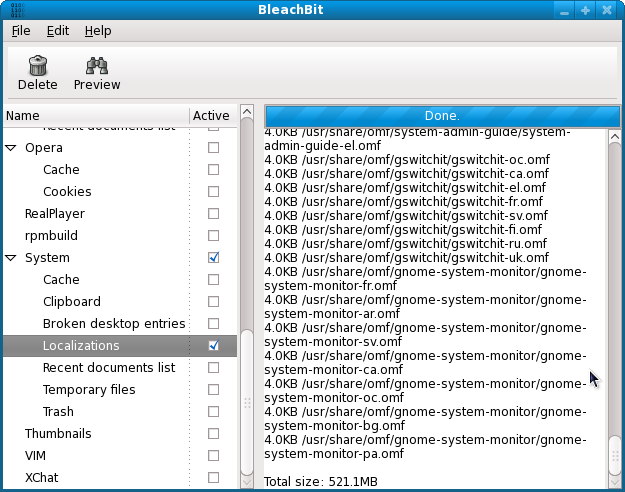Click the gswitchit-oc.omf result line
Viewport: 625px width, 492px height.
407,159
